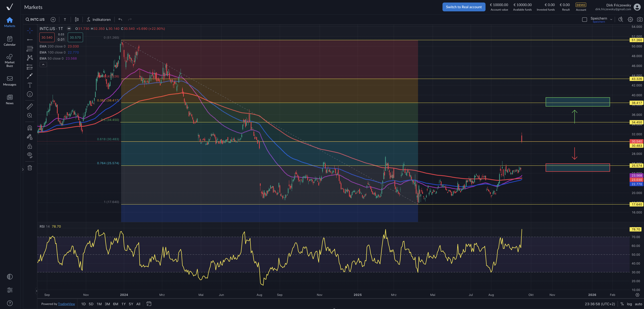Select the text drawing tool
644x309 pixels.
[x=30, y=85]
